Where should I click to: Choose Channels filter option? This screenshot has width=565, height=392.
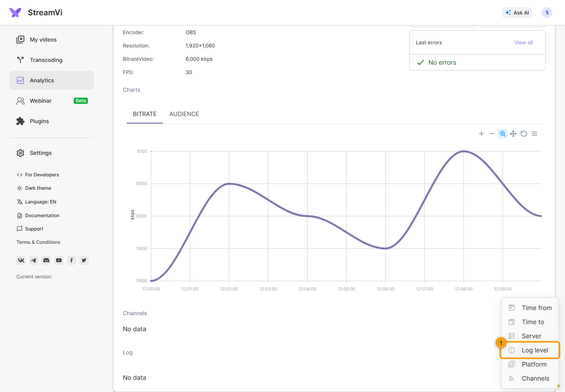click(x=530, y=378)
